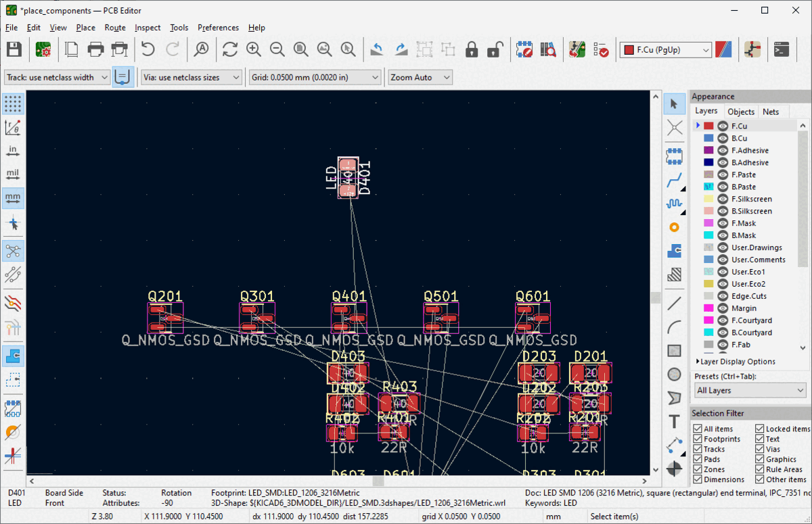Select the Margin layer row
812x524 pixels.
pyautogui.click(x=745, y=308)
